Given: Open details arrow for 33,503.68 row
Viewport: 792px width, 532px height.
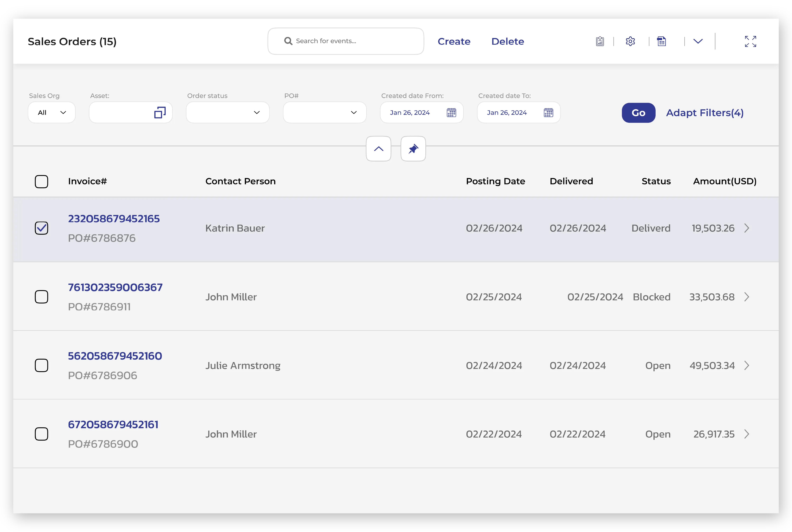Looking at the screenshot, I should [x=747, y=297].
